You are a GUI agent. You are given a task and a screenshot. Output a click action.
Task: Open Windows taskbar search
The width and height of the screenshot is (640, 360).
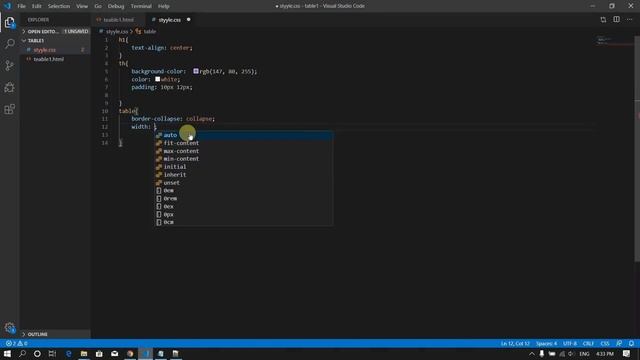point(22,354)
